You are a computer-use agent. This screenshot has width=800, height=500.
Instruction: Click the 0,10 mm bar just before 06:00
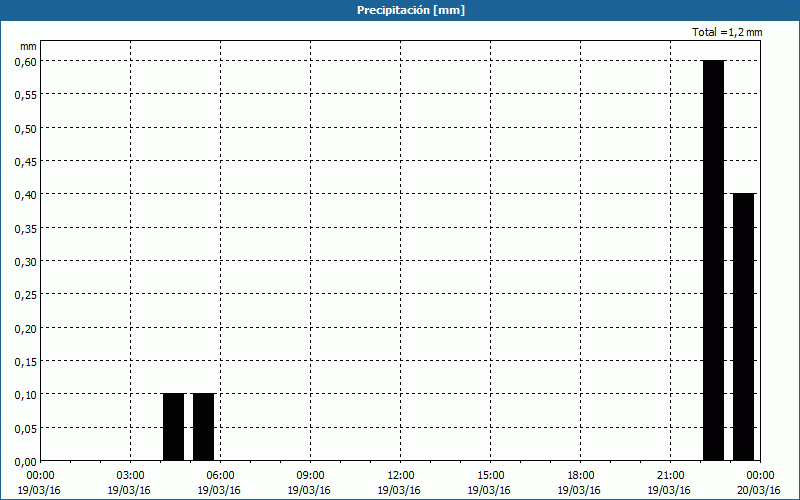(x=204, y=428)
